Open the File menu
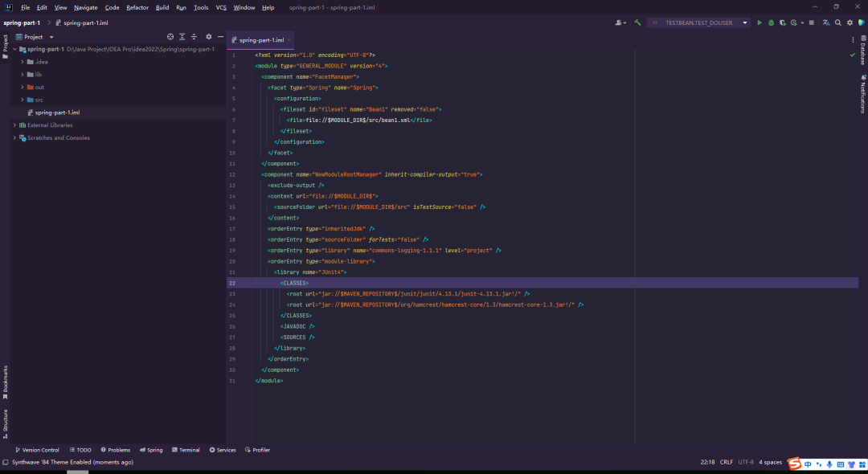The width and height of the screenshot is (868, 474). coord(26,8)
